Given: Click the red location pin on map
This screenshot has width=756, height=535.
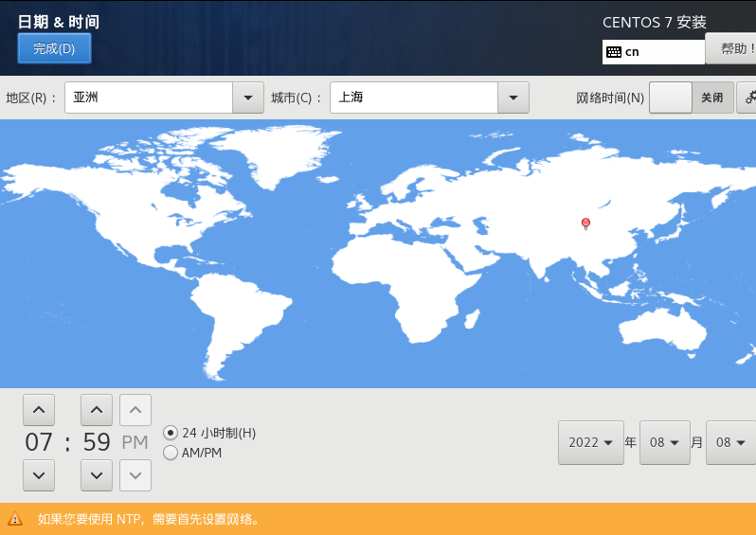Looking at the screenshot, I should [585, 223].
